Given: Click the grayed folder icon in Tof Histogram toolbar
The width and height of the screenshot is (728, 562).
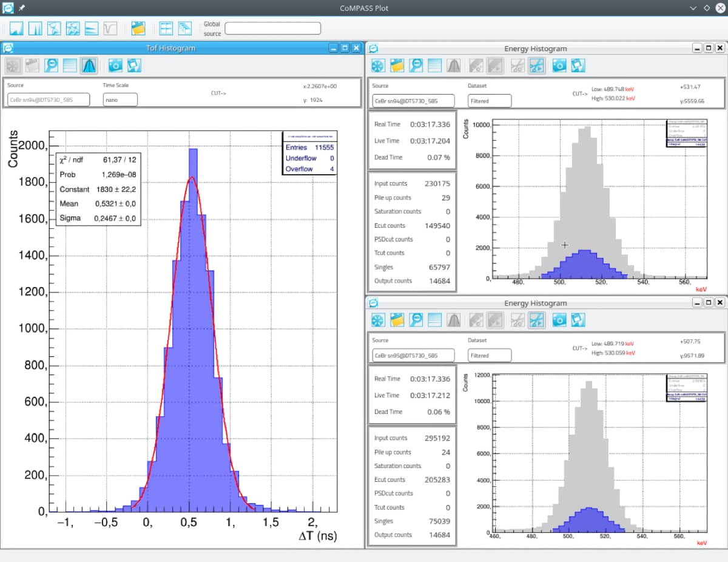Looking at the screenshot, I should (x=32, y=65).
